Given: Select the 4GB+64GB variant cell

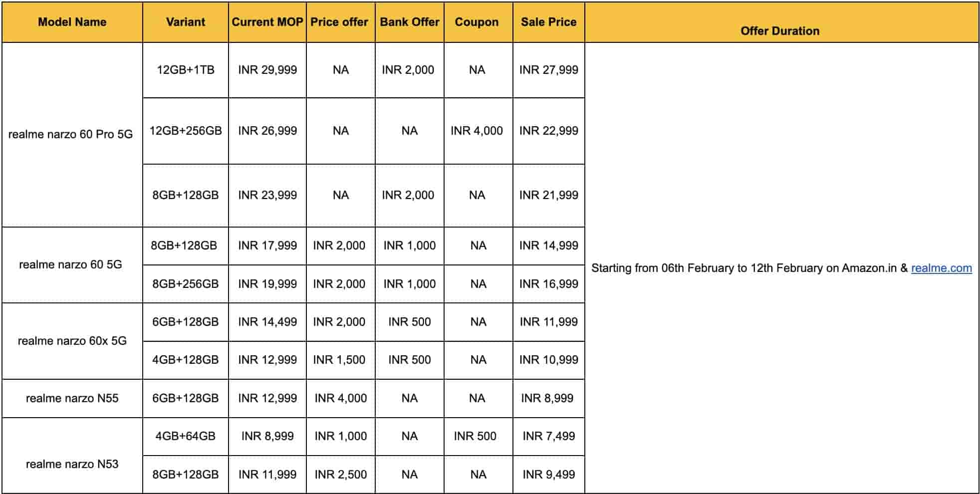Looking at the screenshot, I should [186, 436].
